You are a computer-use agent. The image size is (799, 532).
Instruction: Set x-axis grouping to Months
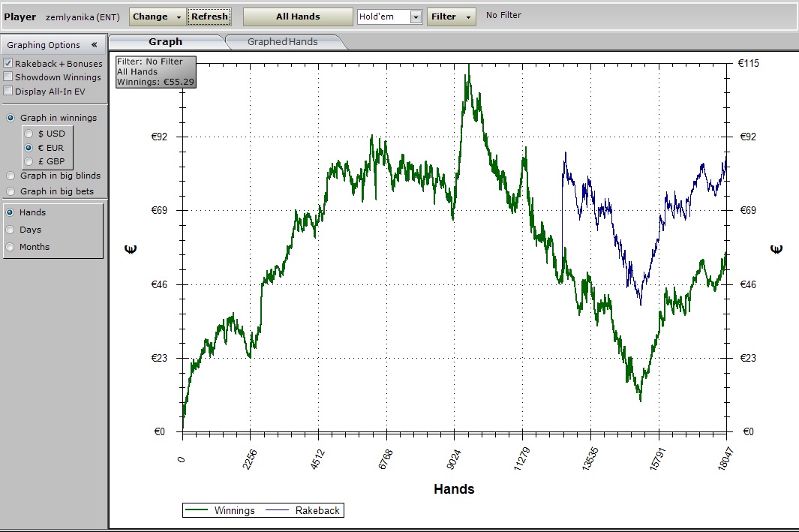[11, 247]
